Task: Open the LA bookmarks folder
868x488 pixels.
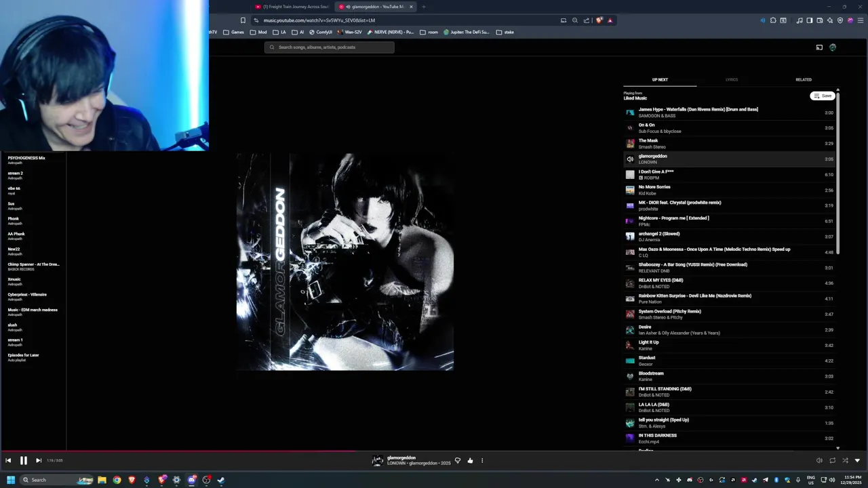Action: [279, 32]
